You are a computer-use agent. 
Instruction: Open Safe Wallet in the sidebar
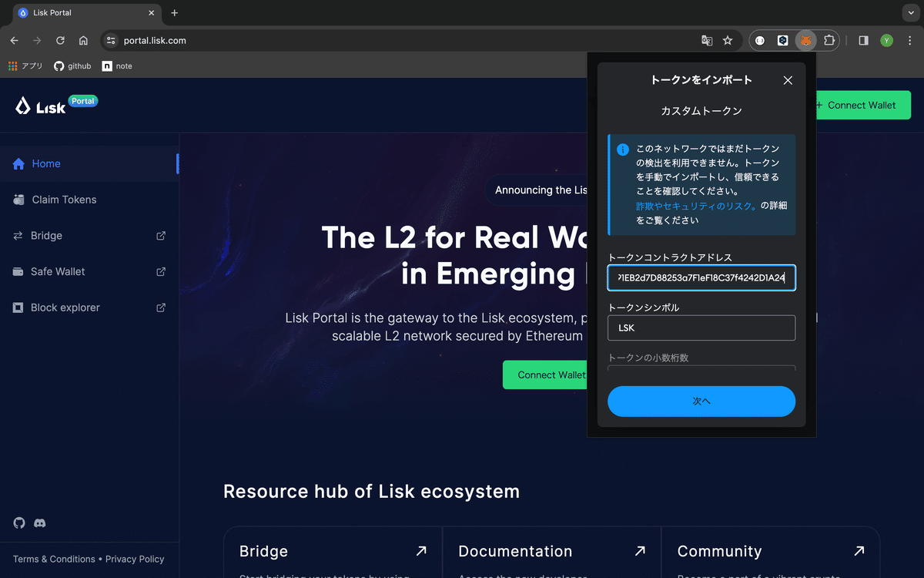[x=89, y=271]
